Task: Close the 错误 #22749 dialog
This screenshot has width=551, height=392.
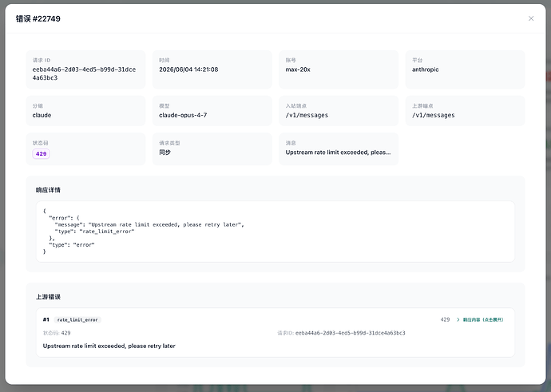Action: point(531,18)
